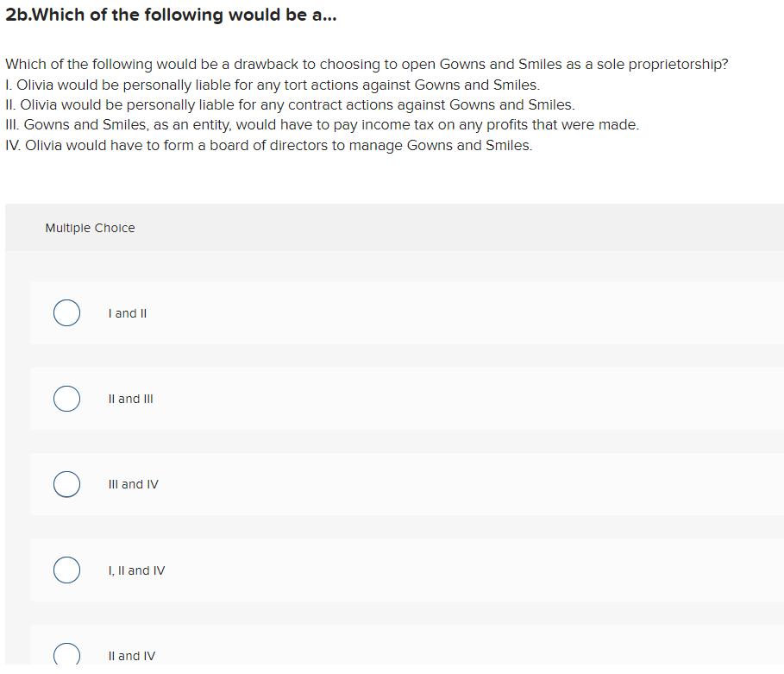784x674 pixels.
Task: Click the question title '2b.Which of the following would be a...'
Action: 169,15
